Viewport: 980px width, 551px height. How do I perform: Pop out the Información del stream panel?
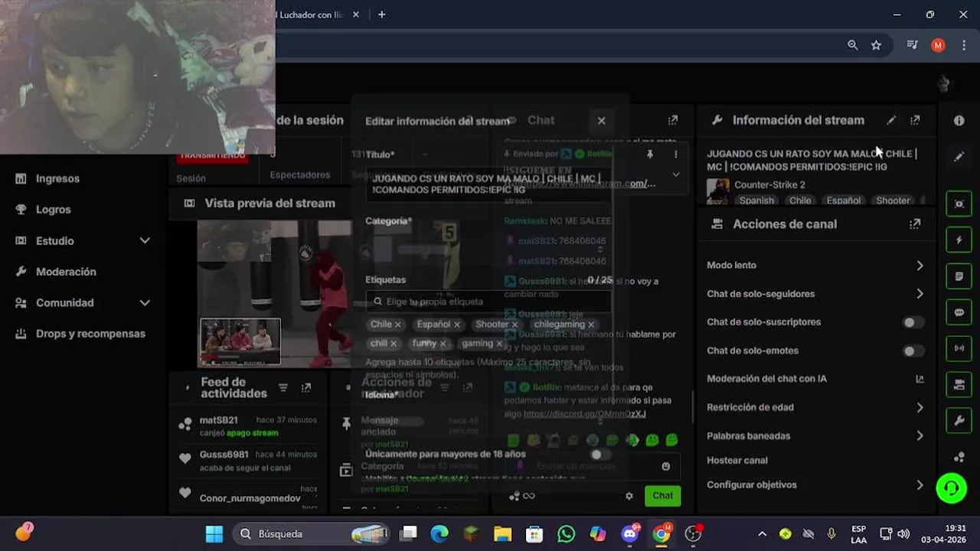coord(915,120)
